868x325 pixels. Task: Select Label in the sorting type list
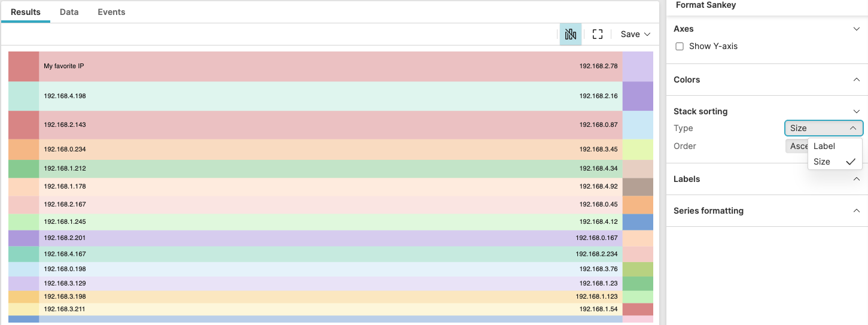[x=824, y=146]
